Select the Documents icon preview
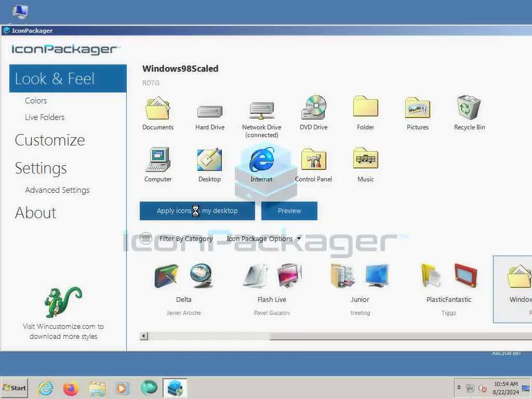 158,108
